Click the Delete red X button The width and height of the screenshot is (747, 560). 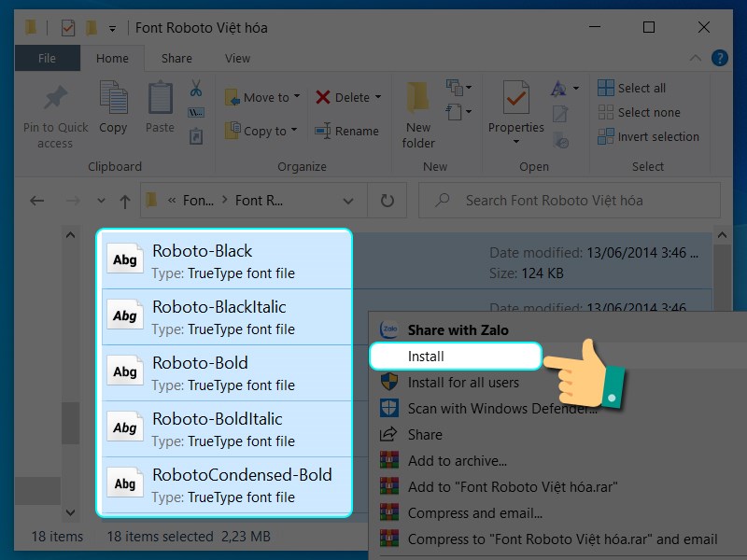tap(322, 97)
